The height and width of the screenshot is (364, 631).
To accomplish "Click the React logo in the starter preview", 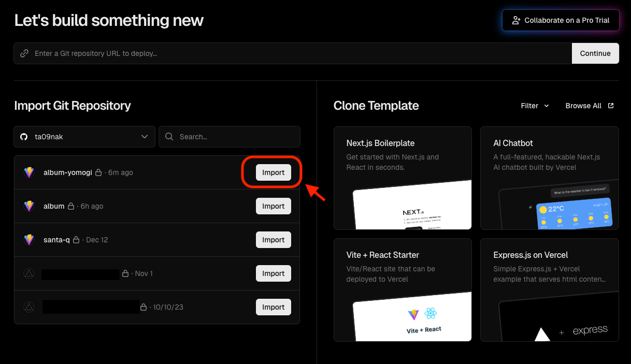I will click(431, 314).
